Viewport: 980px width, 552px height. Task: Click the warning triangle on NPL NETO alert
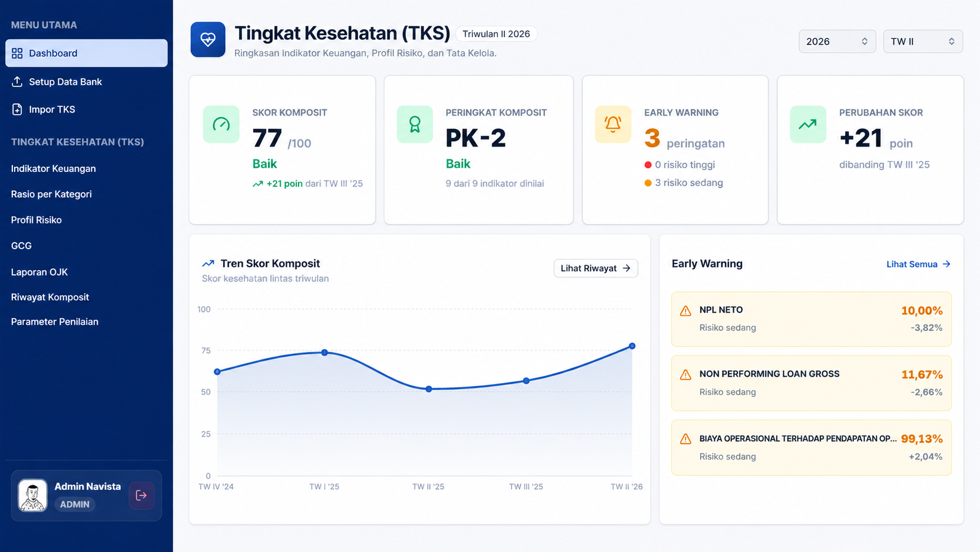click(685, 311)
